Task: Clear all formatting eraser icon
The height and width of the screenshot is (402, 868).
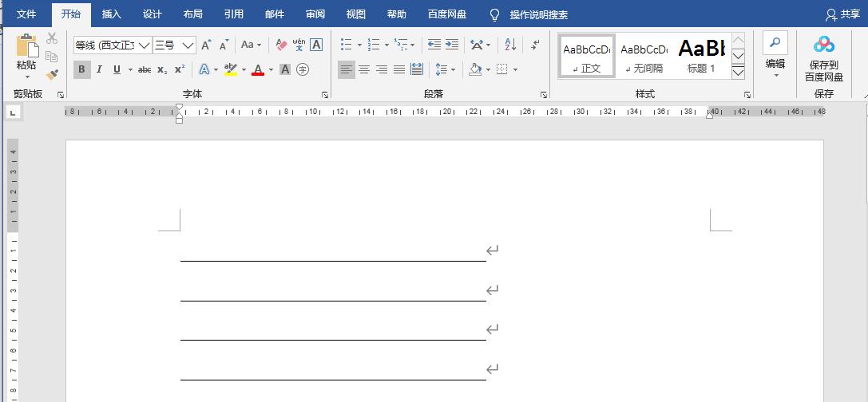Action: coord(281,45)
